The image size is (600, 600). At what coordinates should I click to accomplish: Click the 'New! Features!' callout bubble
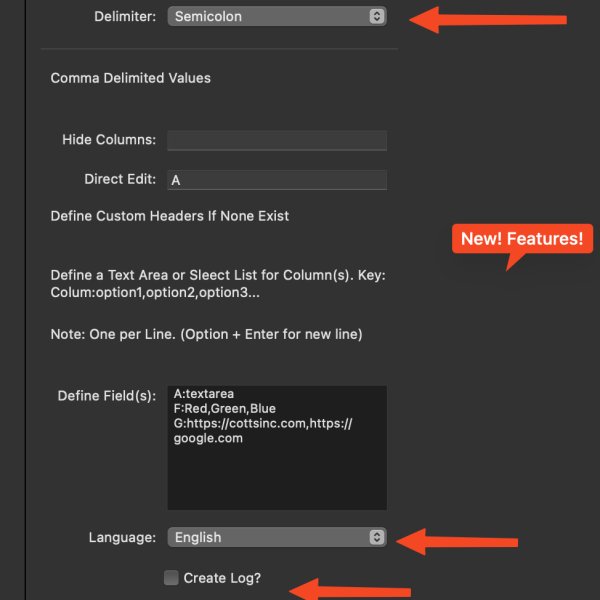pyautogui.click(x=522, y=239)
